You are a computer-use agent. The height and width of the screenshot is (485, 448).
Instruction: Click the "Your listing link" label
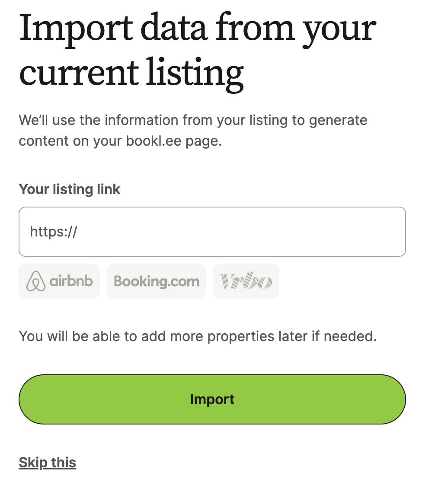(x=70, y=189)
